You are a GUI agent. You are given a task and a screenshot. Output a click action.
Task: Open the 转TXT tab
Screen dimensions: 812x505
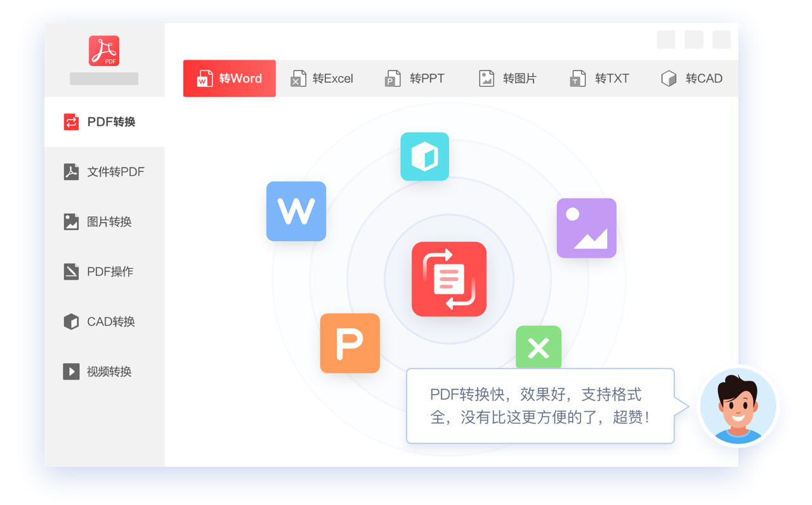point(599,79)
